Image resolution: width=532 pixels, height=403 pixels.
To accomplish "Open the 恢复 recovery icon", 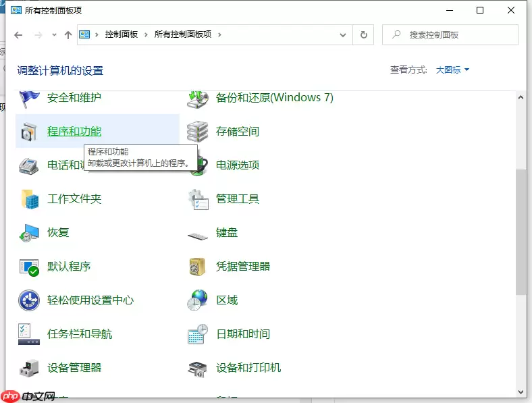I will [x=29, y=233].
